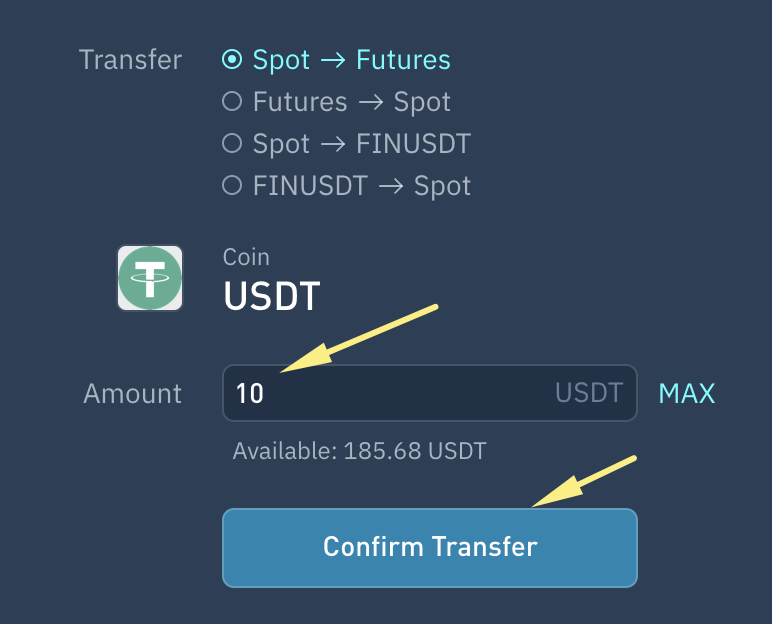
Task: Click the Coin label above USDT
Action: click(x=246, y=257)
